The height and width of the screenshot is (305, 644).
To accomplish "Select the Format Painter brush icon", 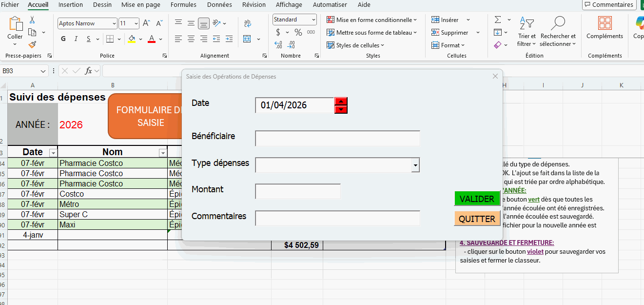I will coord(32,44).
